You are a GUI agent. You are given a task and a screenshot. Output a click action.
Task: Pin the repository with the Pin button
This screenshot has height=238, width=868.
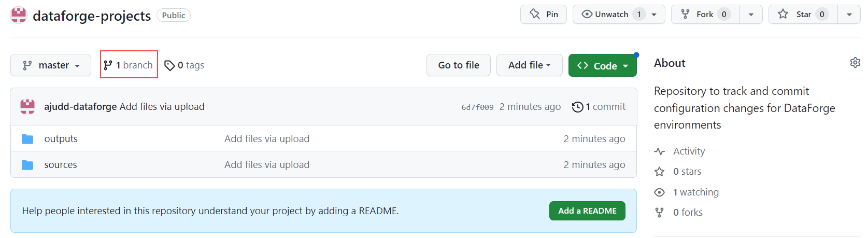click(x=544, y=15)
